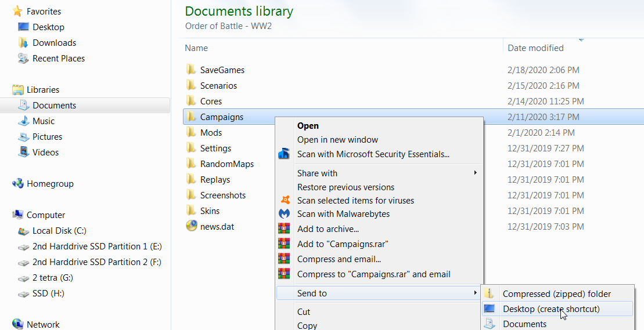Select Restore previous versions
The height and width of the screenshot is (330, 644).
(346, 187)
